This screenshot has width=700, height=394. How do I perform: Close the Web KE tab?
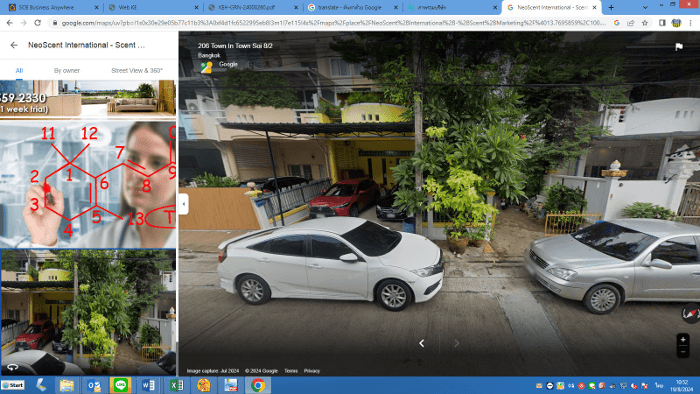[x=196, y=8]
